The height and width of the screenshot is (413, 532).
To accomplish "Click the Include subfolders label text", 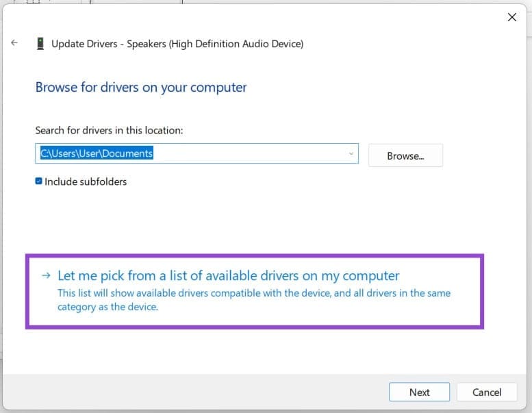I will coord(86,182).
